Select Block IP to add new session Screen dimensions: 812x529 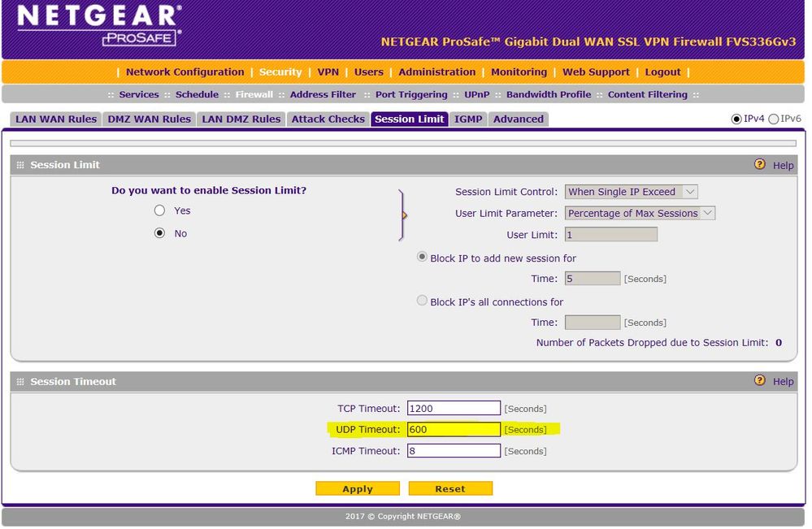[422, 257]
